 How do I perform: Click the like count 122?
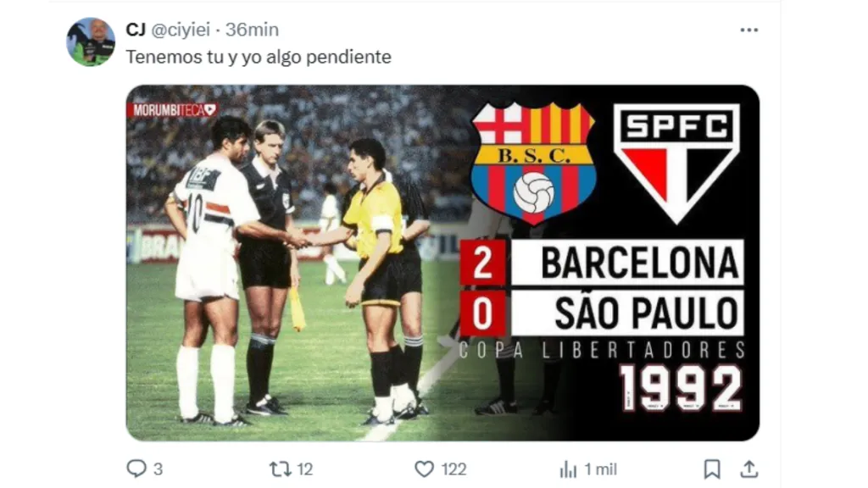tap(453, 469)
